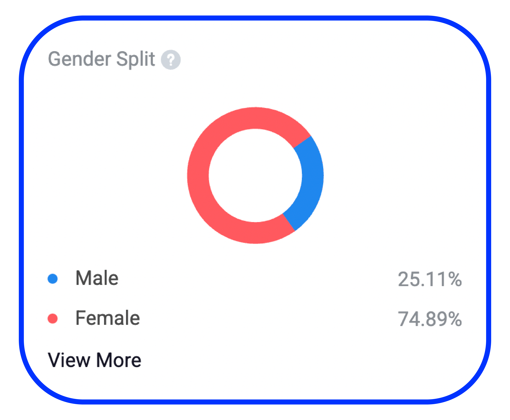Click the empty center of donut chart
Viewport: 510px width, 420px height.
click(255, 175)
